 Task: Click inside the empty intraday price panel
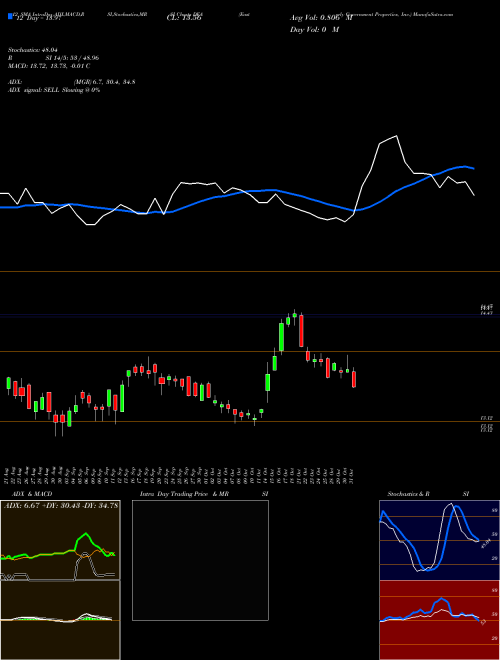(x=200, y=560)
